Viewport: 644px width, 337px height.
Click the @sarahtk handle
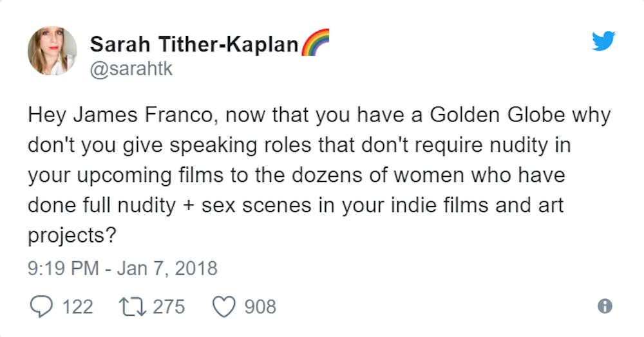pos(131,68)
